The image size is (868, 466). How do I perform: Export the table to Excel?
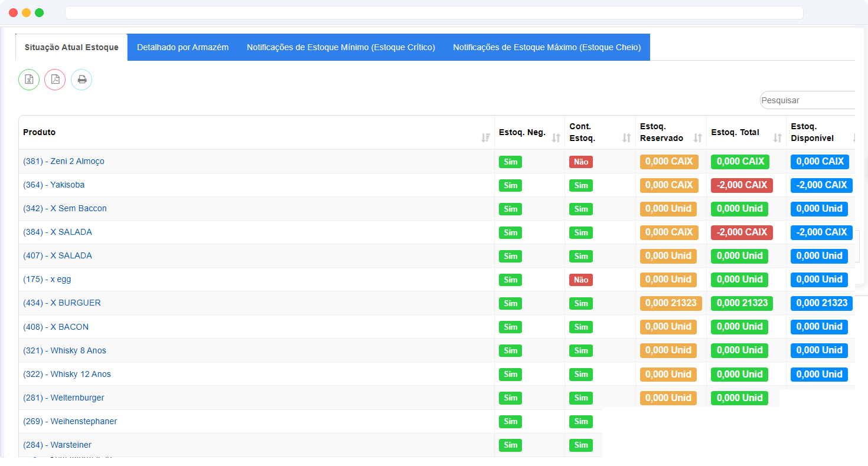tap(29, 80)
